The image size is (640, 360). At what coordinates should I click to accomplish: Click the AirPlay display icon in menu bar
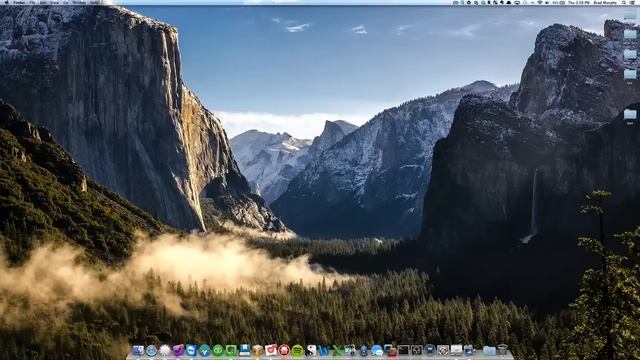coord(517,2)
